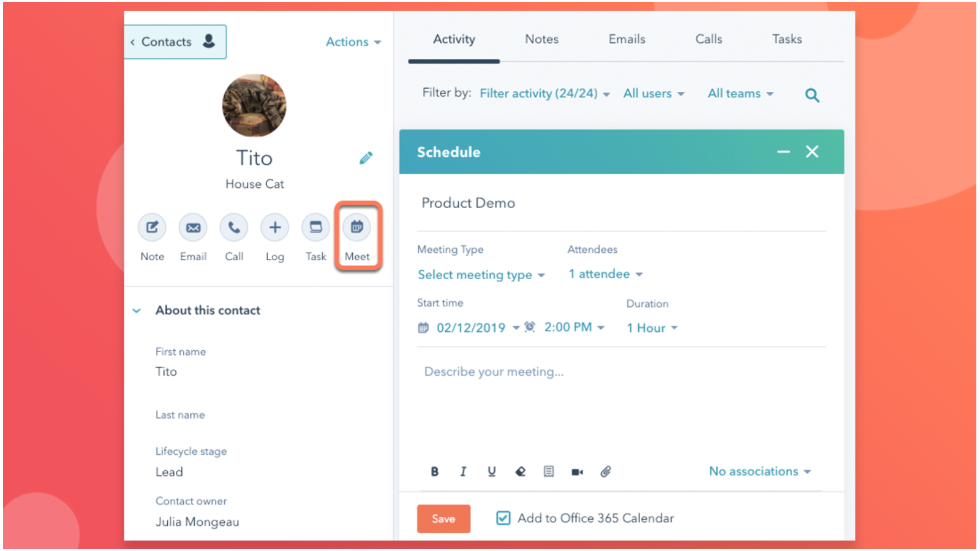Click the Log activity plus icon
The height and width of the screenshot is (551, 980).
[275, 228]
